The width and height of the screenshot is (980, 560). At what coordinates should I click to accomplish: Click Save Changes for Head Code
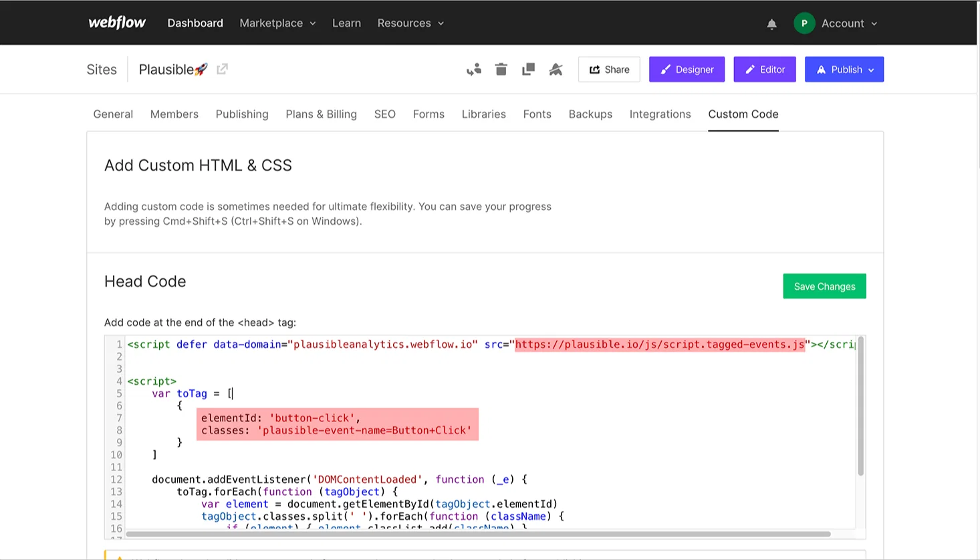point(824,286)
